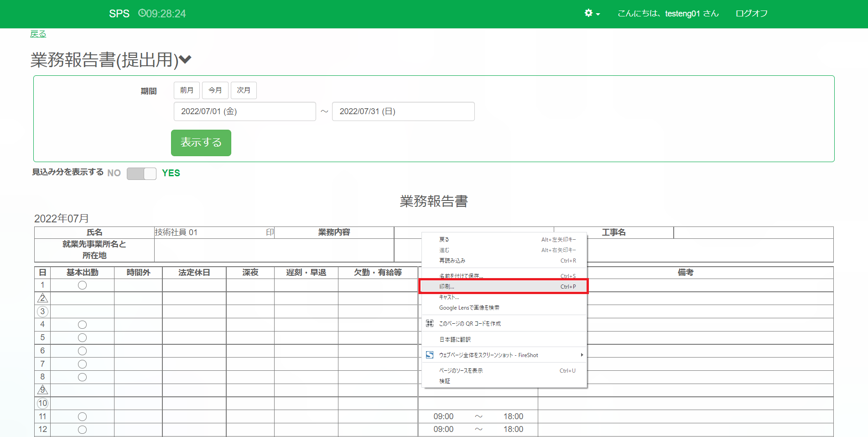The height and width of the screenshot is (437, 868).
Task: Click the QR code icon in context menu
Action: (429, 323)
